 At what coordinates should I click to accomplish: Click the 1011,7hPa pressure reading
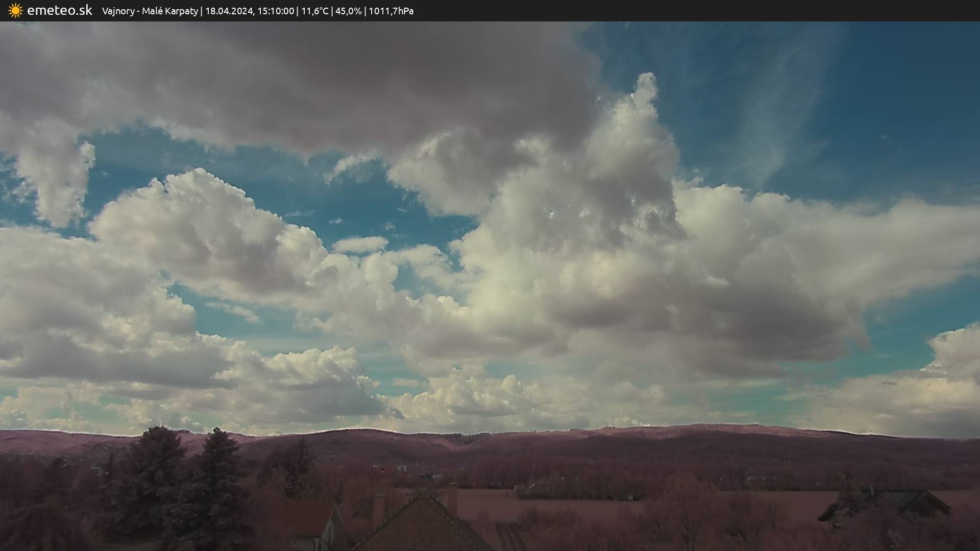(391, 11)
